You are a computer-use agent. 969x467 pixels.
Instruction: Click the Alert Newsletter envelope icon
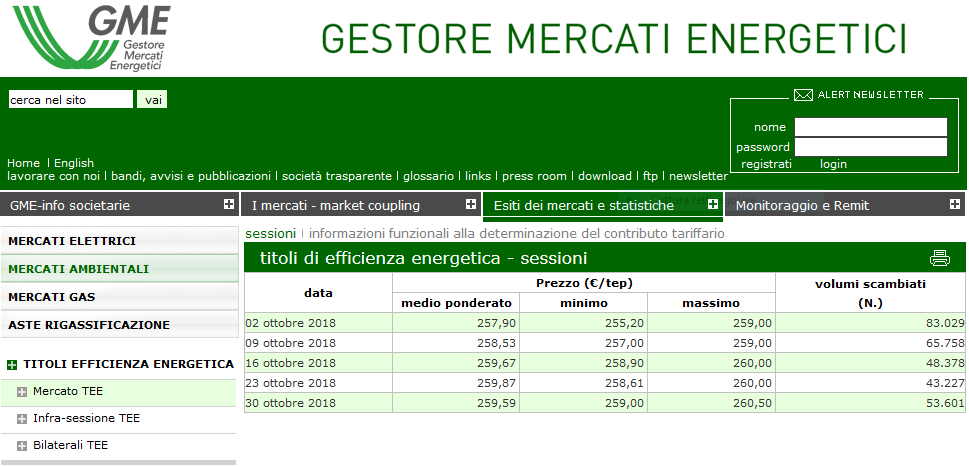coord(803,95)
